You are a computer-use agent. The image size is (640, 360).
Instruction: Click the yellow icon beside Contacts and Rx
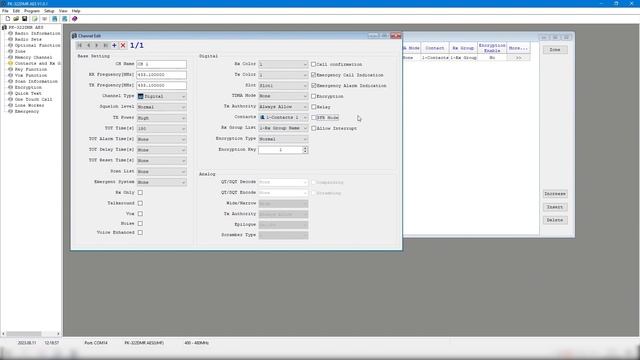pyautogui.click(x=11, y=63)
